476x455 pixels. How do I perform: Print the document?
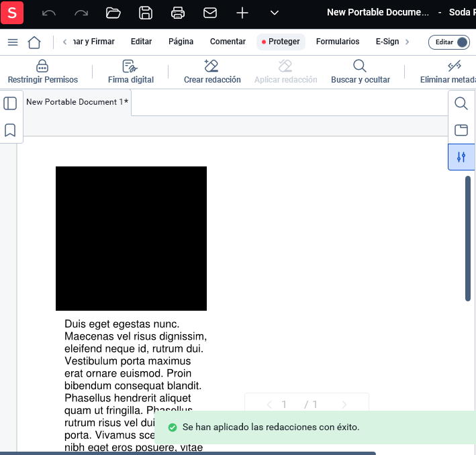[178, 13]
